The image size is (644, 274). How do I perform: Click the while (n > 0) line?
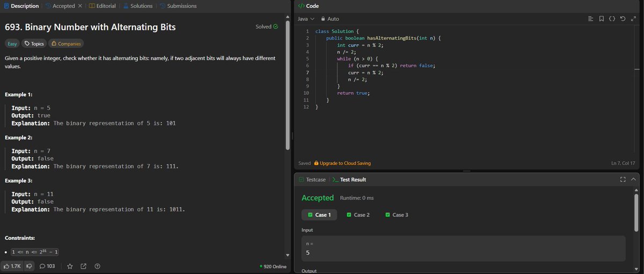[358, 58]
